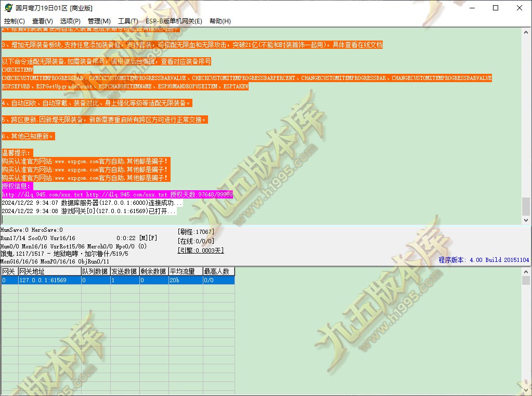
Task: Click the log panel scrollbar thumb
Action: coord(526,206)
